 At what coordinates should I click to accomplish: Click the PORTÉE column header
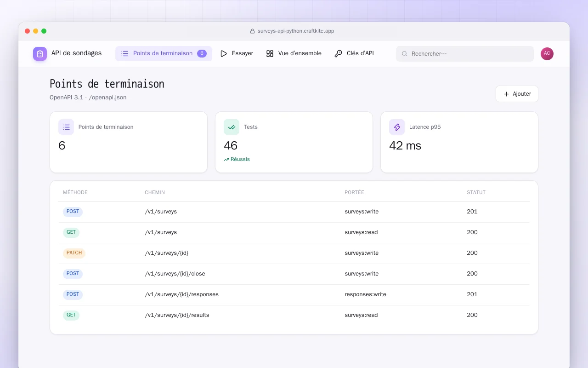coord(354,192)
